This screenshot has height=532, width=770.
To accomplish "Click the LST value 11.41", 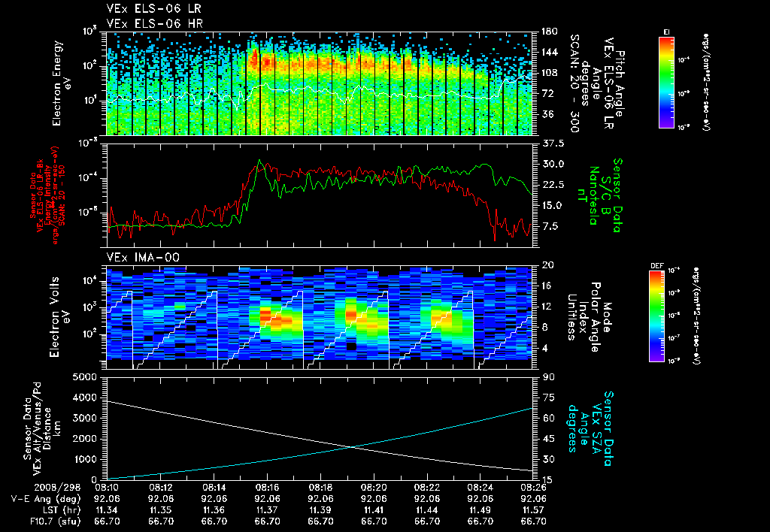I will pos(374,510).
